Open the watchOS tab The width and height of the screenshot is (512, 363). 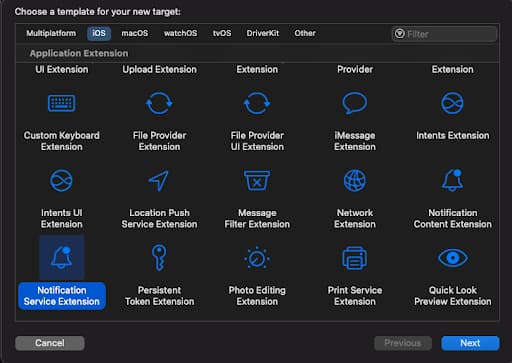pos(180,33)
